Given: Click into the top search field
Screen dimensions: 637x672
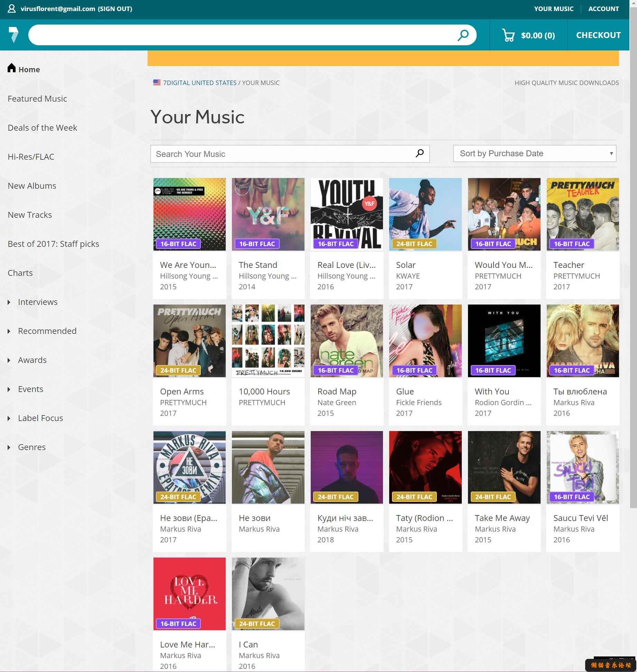Looking at the screenshot, I should 242,35.
